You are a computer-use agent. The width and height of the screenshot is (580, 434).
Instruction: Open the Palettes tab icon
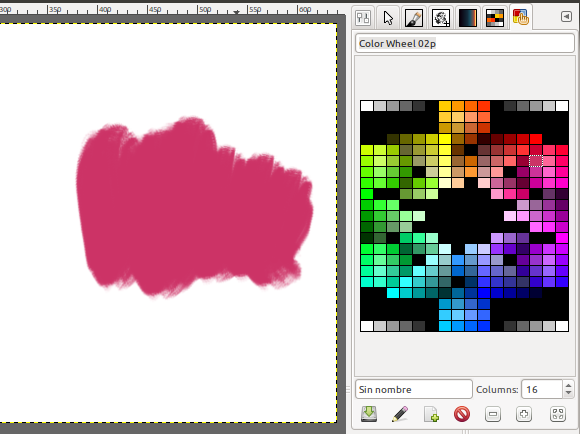tap(495, 17)
